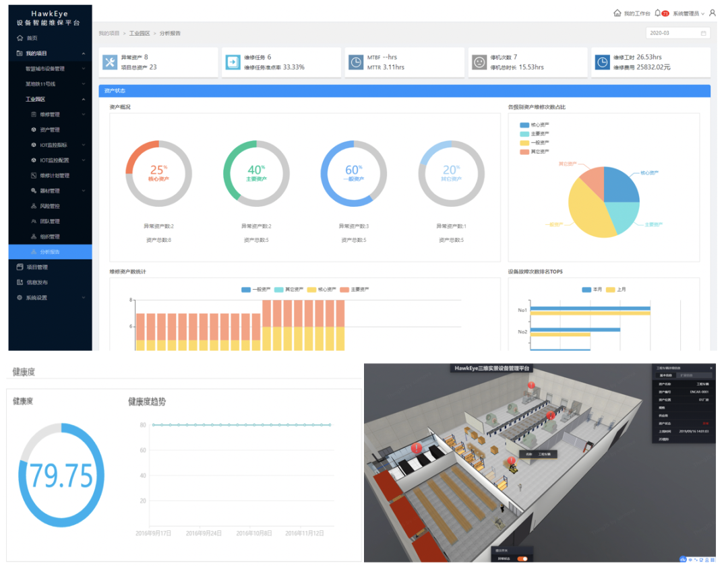Click the 维修管理 sidebar icon
This screenshot has height=578, width=728.
coord(34,114)
